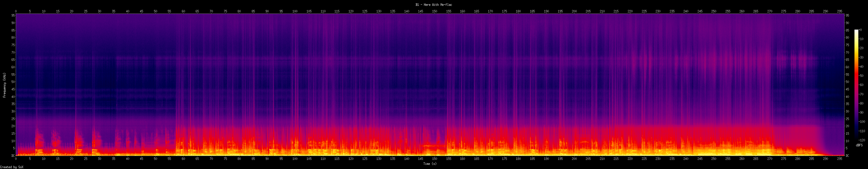The width and height of the screenshot is (868, 169).
Task: Click 'DC' on the right frequency axis
Action: [x=847, y=156]
